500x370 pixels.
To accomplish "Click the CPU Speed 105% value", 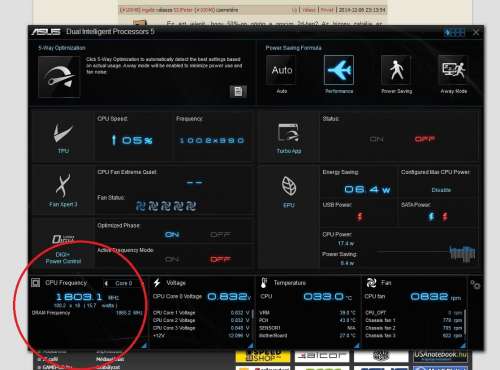I will click(132, 140).
